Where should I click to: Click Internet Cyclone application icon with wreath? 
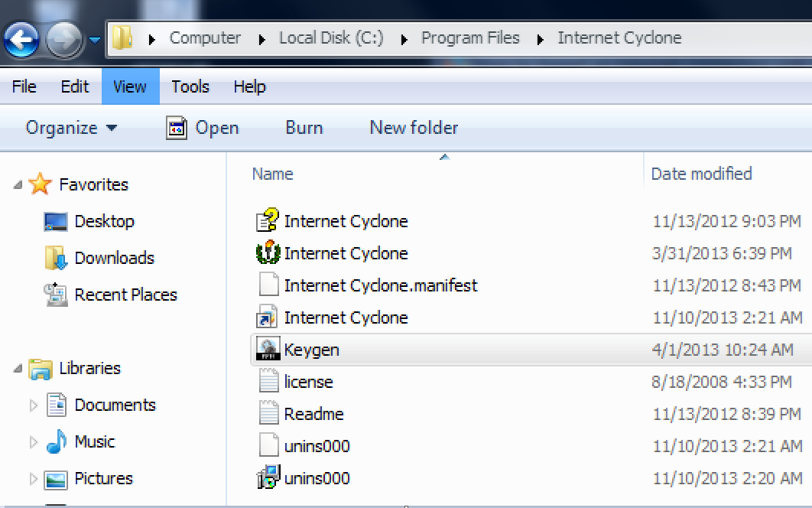point(268,252)
